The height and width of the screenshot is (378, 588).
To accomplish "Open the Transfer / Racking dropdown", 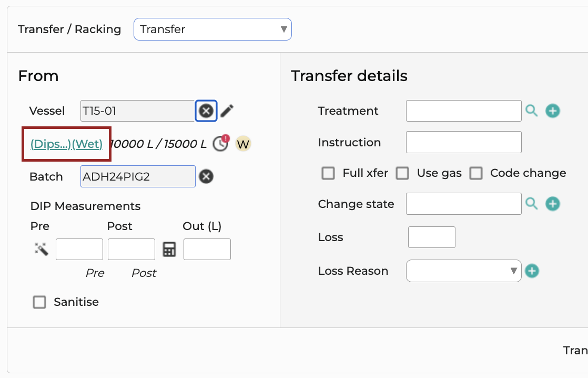I will point(212,29).
